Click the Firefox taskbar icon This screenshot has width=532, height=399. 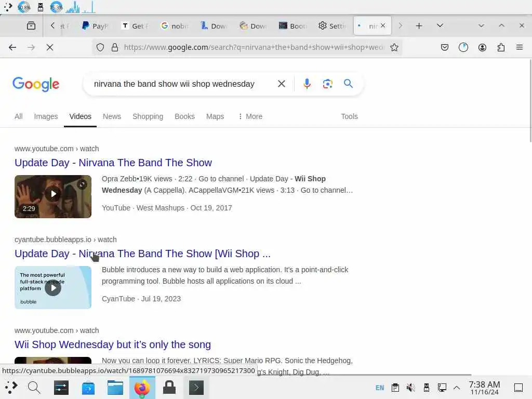point(142,388)
